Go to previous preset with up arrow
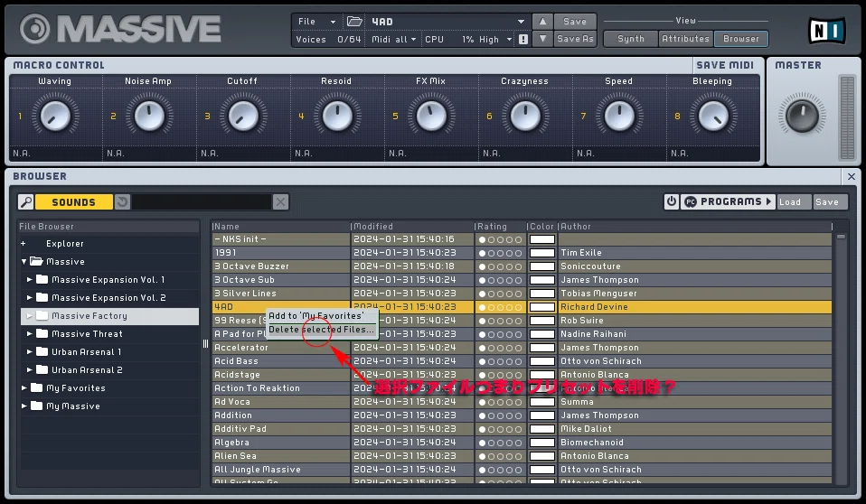The width and height of the screenshot is (866, 504). point(542,22)
